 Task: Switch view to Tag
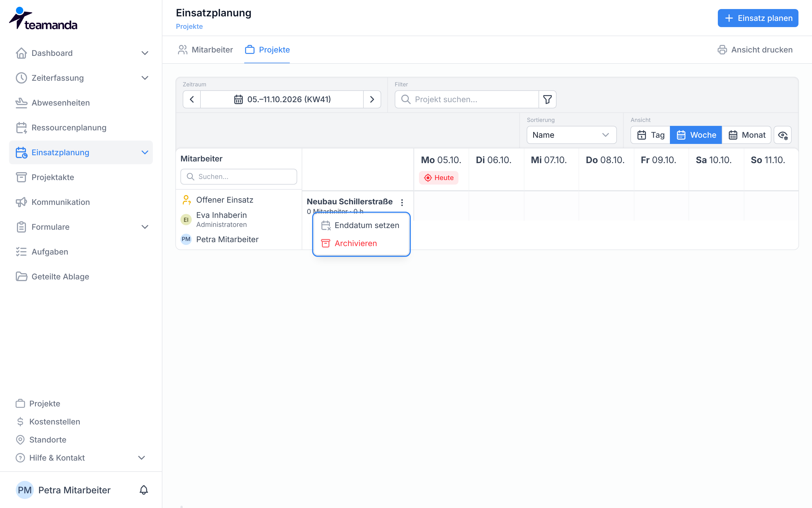[x=651, y=135]
